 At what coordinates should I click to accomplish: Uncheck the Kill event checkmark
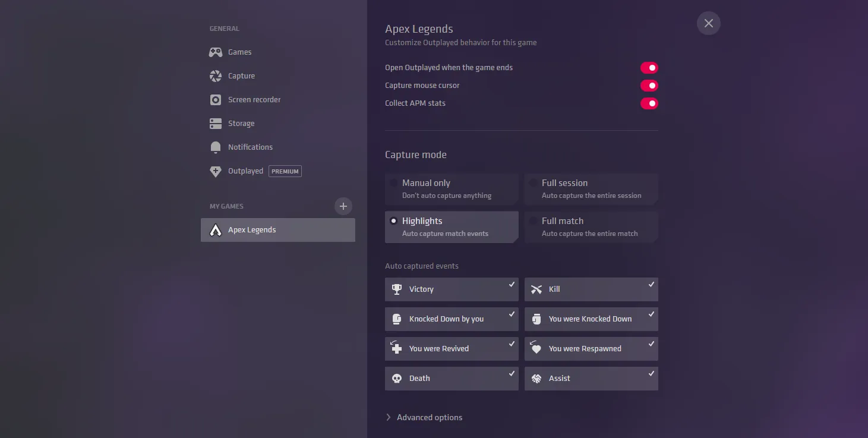pyautogui.click(x=651, y=285)
